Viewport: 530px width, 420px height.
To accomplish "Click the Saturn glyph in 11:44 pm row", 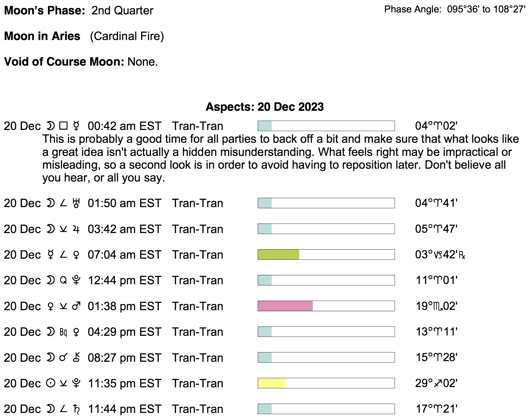I will click(x=76, y=409).
